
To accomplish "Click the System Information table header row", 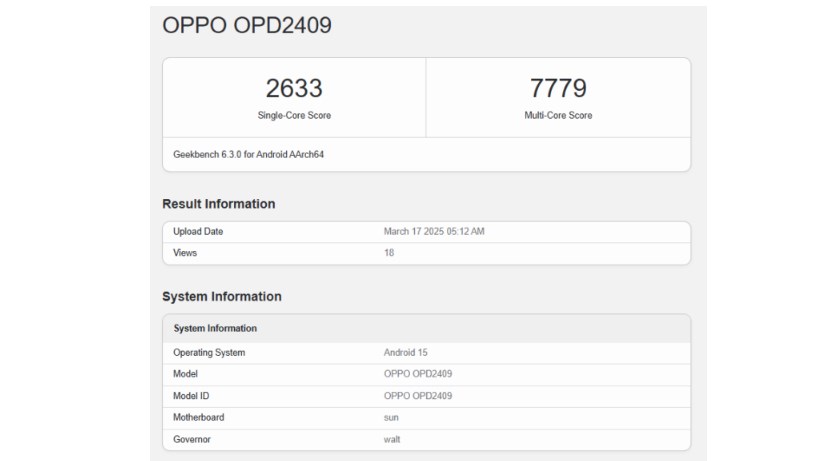I will [426, 328].
